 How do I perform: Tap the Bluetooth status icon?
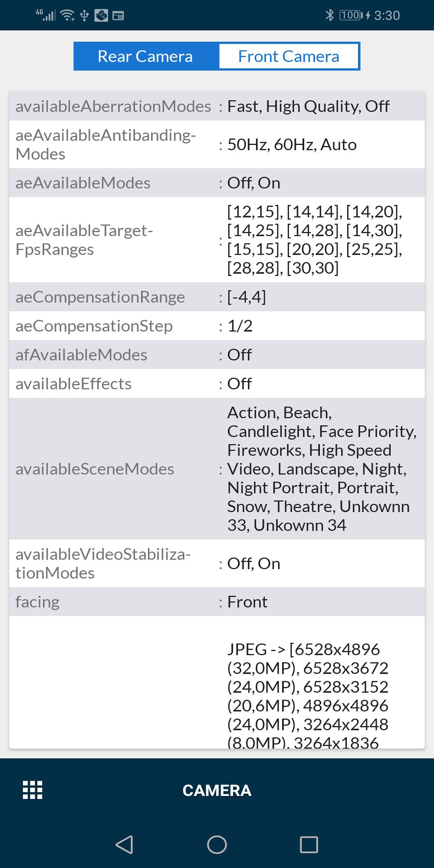pos(330,15)
